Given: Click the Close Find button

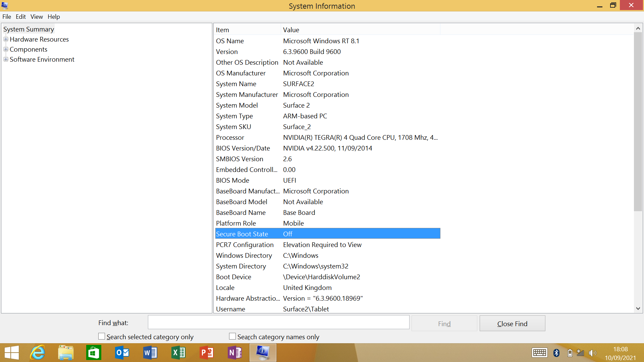Looking at the screenshot, I should pyautogui.click(x=512, y=323).
